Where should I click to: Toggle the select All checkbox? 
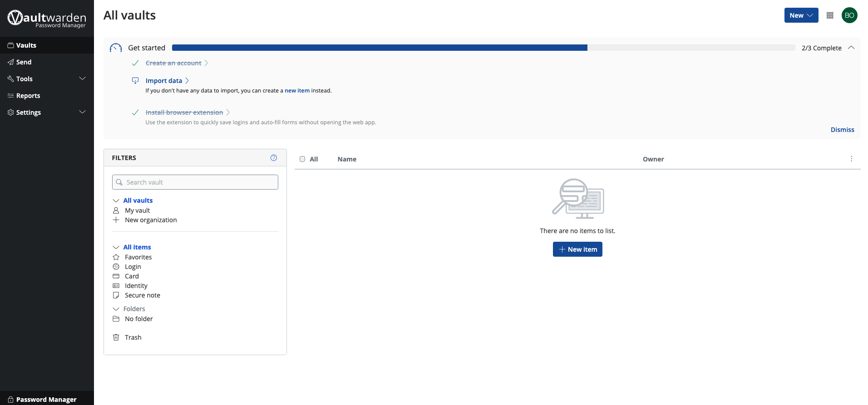(302, 159)
